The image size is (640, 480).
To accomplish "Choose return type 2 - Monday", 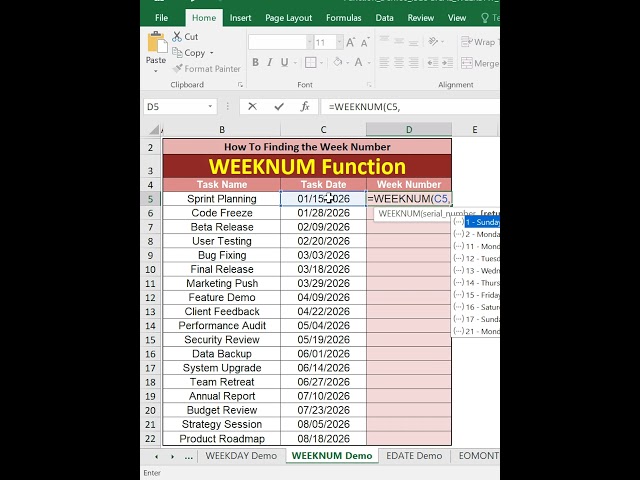I will pyautogui.click(x=476, y=234).
